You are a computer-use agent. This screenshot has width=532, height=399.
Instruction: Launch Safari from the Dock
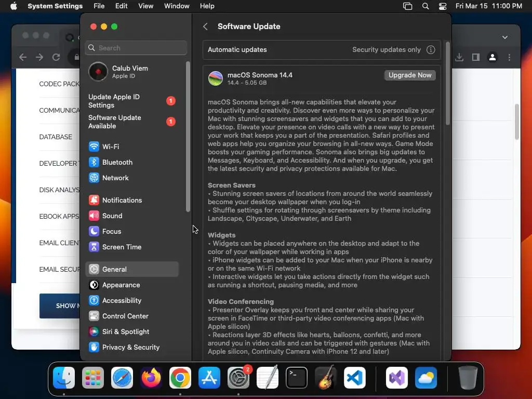point(122,378)
